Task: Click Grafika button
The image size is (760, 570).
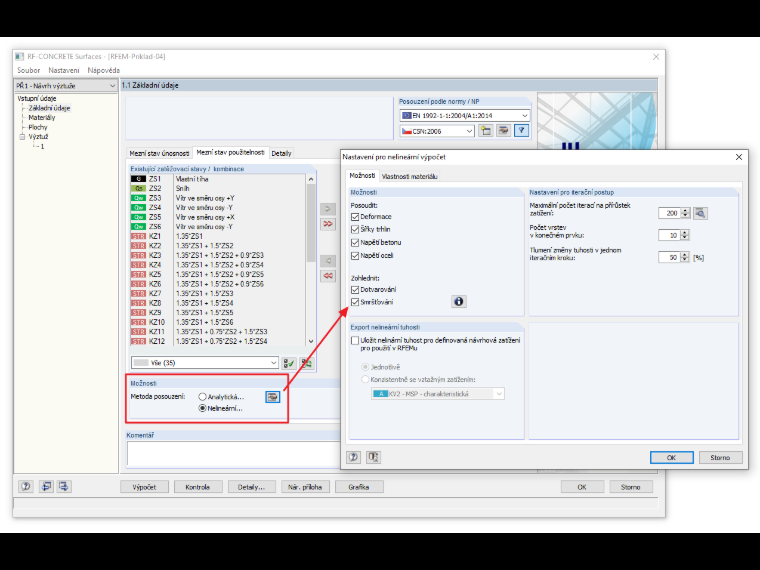Action: (x=359, y=487)
